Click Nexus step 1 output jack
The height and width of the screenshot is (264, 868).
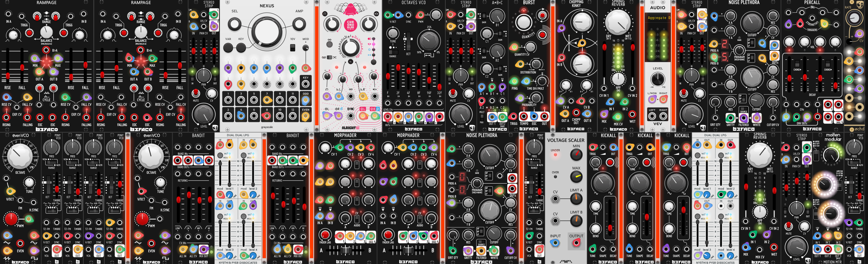point(228,100)
